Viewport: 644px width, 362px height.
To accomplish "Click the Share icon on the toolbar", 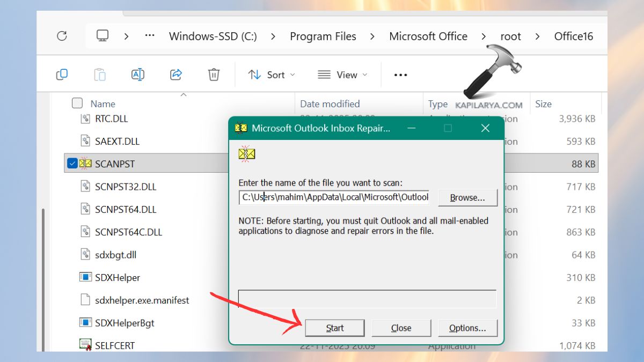I will click(176, 75).
